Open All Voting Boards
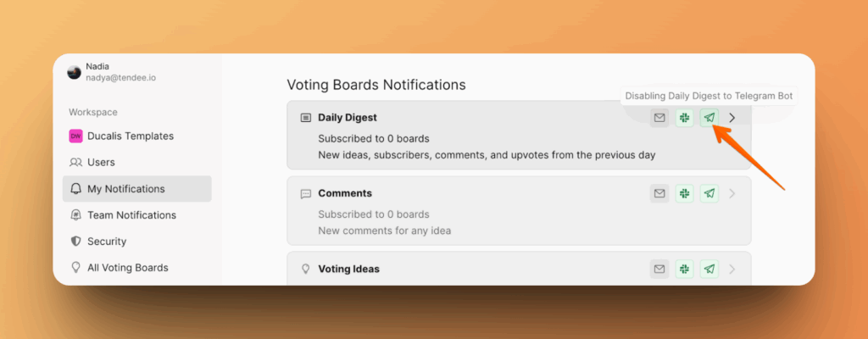868x339 pixels. (127, 268)
